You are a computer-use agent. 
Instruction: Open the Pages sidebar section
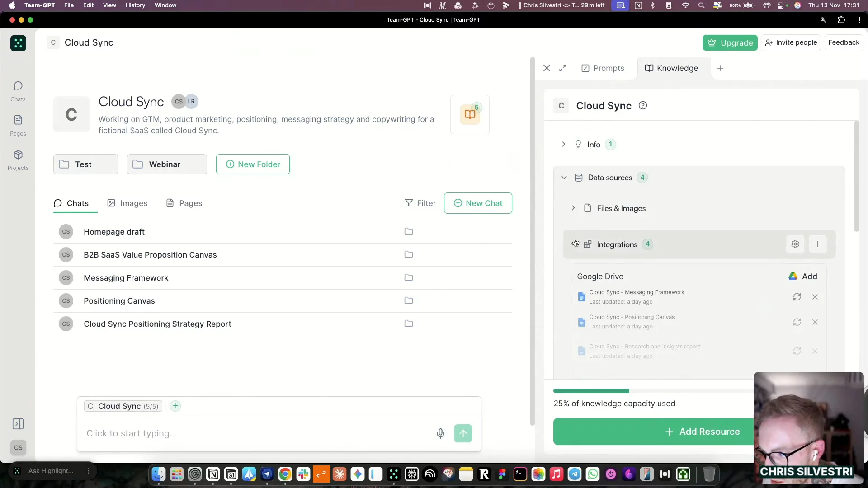[18, 126]
